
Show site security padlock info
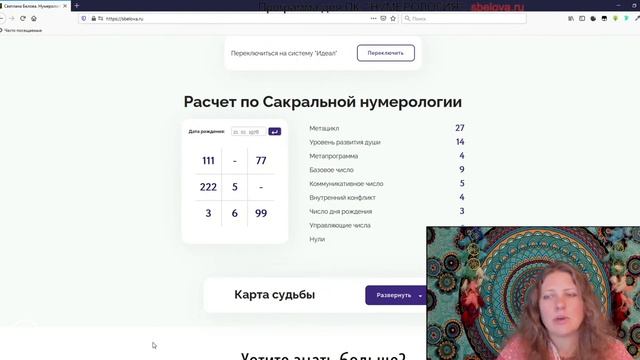pos(94,18)
